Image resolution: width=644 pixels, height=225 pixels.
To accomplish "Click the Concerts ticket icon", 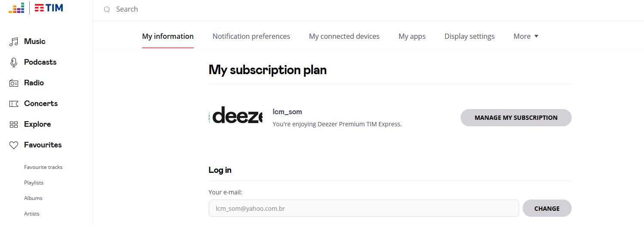I will 14,104.
